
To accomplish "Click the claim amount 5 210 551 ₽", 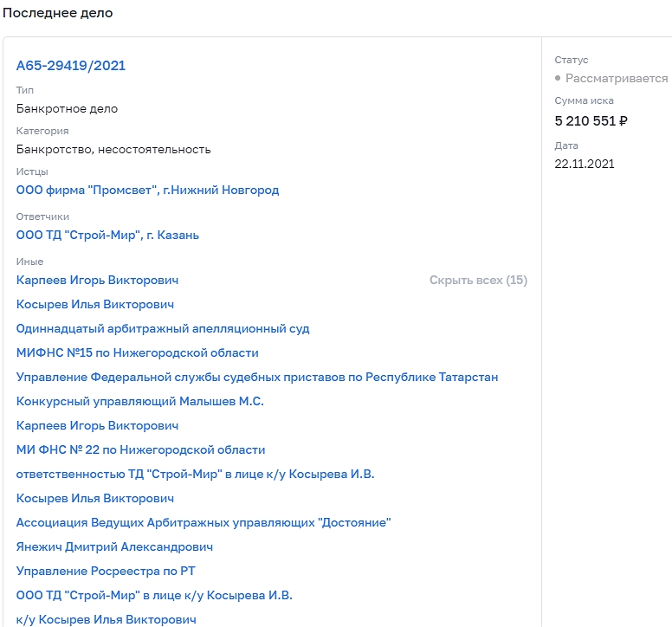I will pos(591,120).
